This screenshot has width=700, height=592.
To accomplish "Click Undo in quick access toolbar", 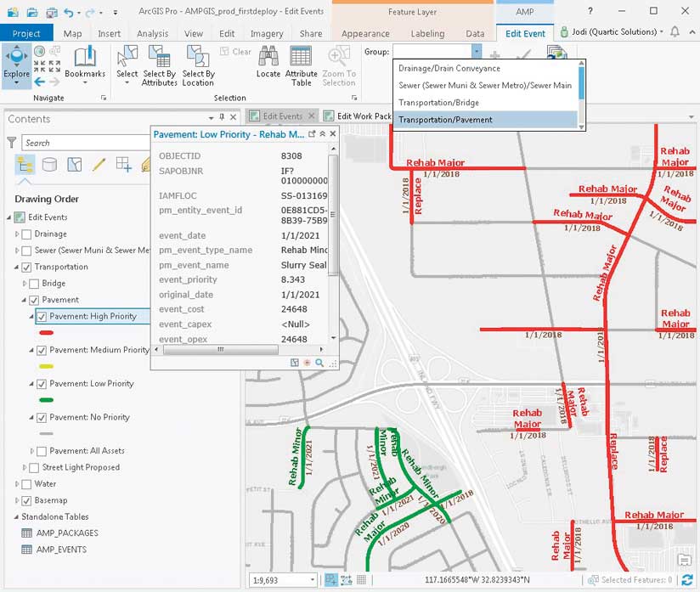I will [68, 12].
